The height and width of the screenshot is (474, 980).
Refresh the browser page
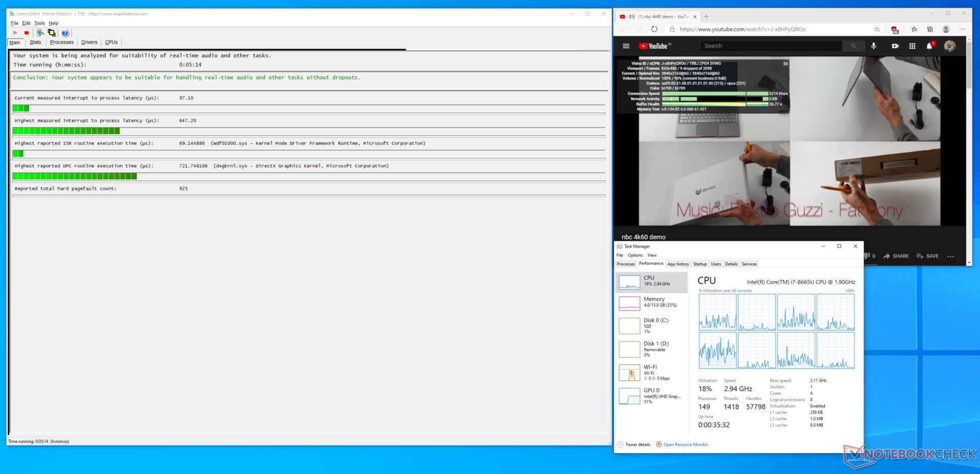coord(654,29)
